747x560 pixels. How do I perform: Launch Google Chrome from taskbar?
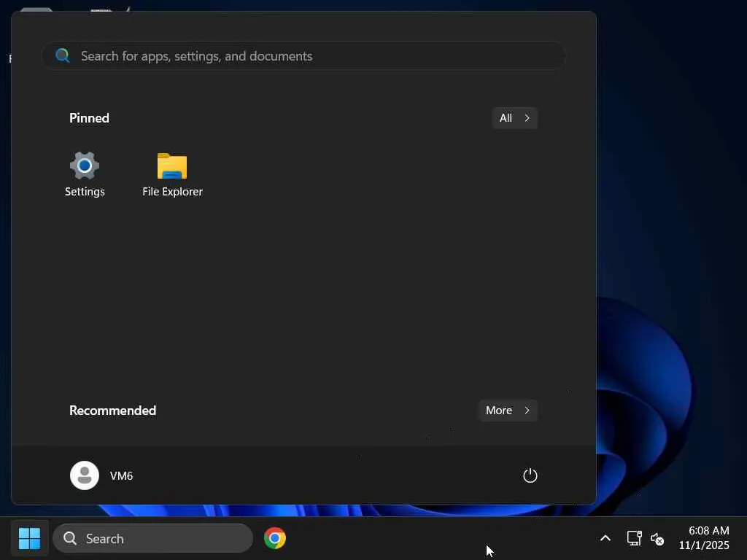(x=275, y=539)
